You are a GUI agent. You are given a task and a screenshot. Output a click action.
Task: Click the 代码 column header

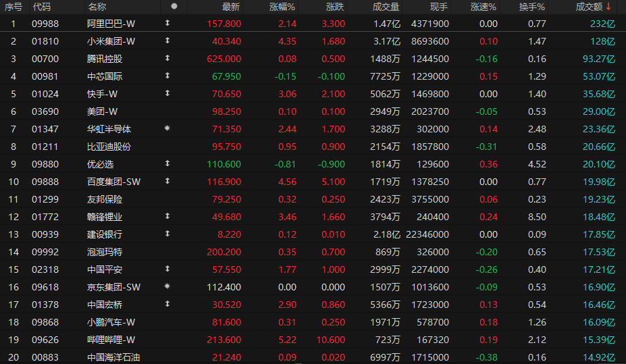(x=41, y=7)
